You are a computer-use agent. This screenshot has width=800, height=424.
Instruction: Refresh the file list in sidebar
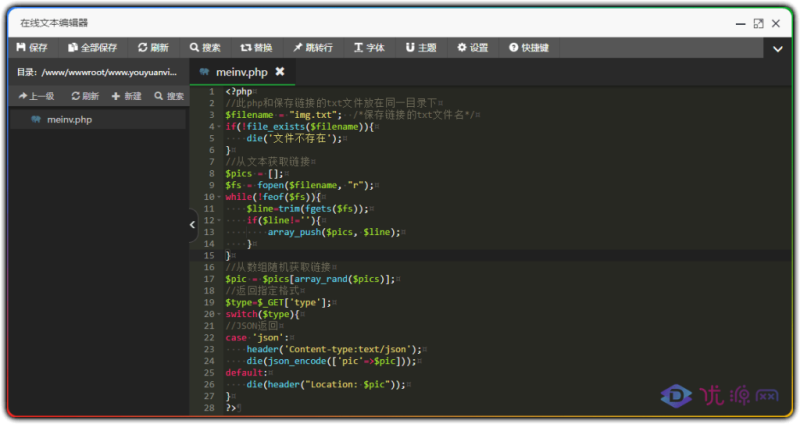coord(85,96)
